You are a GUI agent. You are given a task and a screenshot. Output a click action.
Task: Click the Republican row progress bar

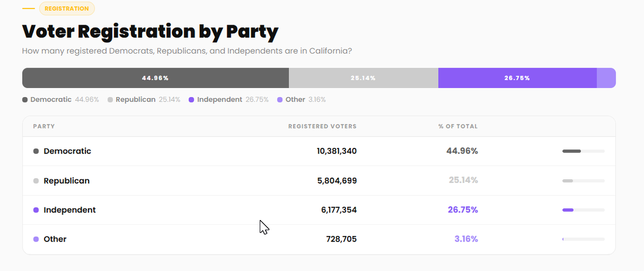pyautogui.click(x=583, y=181)
